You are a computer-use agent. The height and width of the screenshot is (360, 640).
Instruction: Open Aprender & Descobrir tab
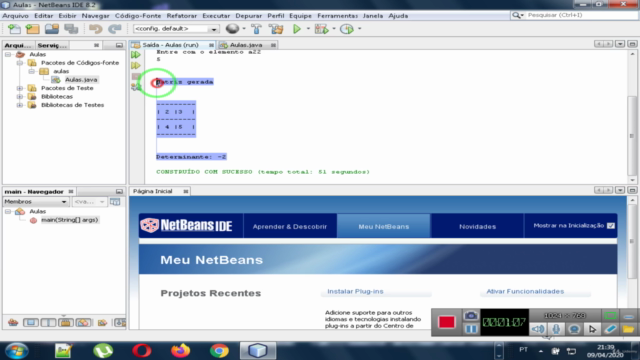click(290, 227)
